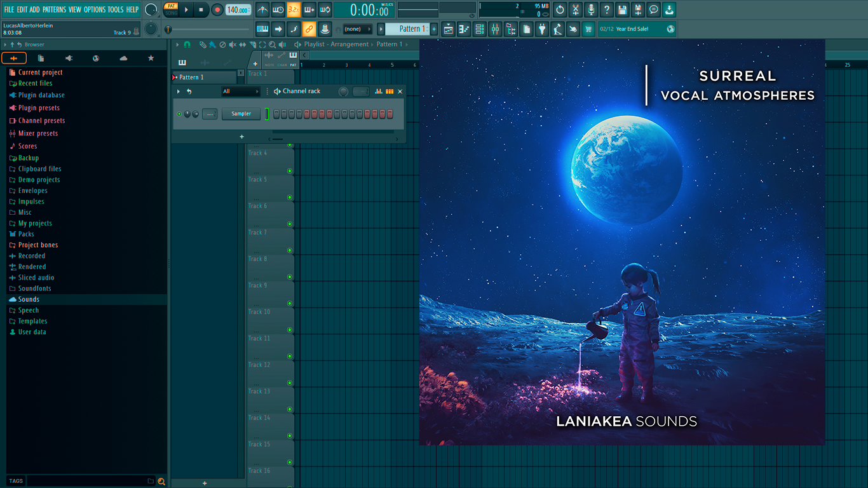Toggle mute light for Track 5
The width and height of the screenshot is (868, 488).
coord(290,197)
